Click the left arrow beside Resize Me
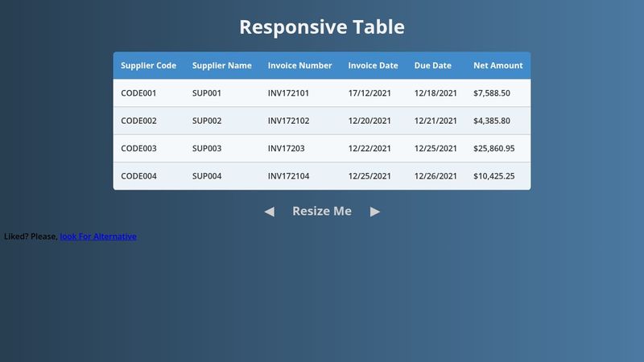 tap(270, 212)
